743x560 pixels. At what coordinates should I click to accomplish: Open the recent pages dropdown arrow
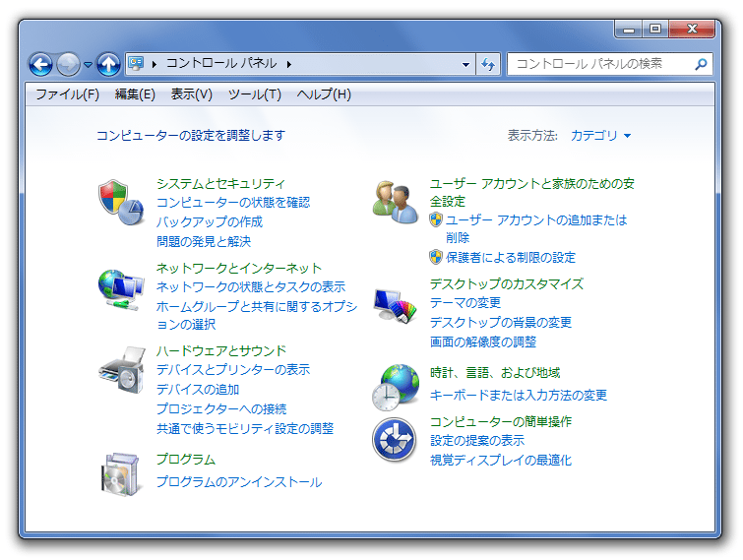pyautogui.click(x=89, y=64)
